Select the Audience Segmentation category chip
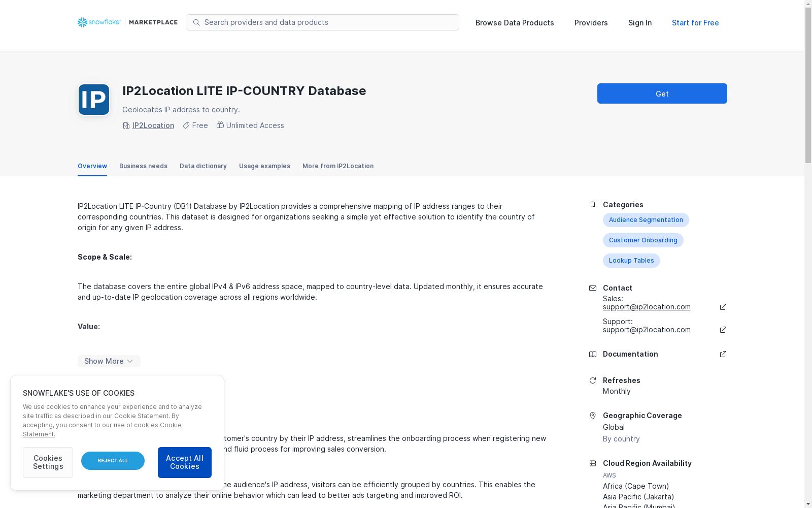This screenshot has width=812, height=508. point(646,220)
